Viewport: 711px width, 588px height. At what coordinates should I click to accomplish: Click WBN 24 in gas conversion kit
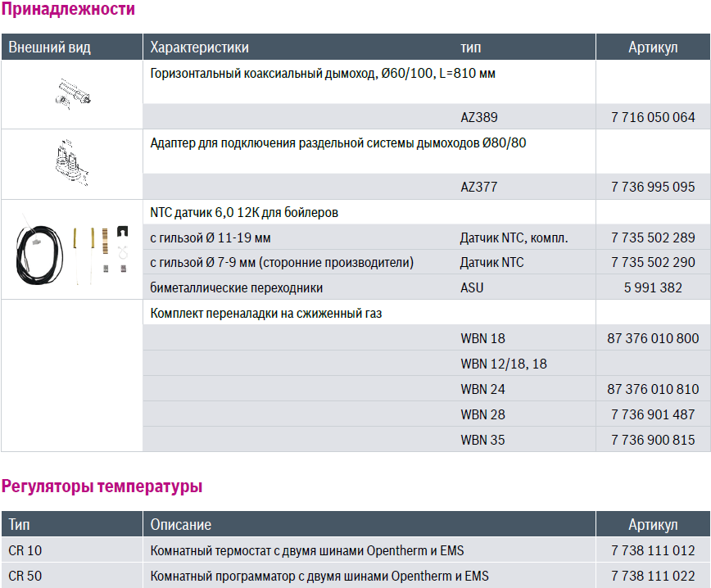tap(482, 389)
